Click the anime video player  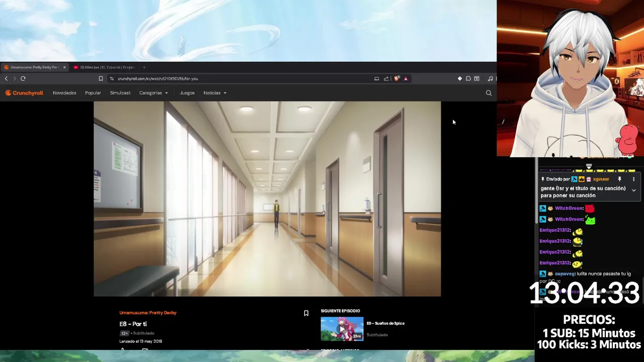(267, 199)
